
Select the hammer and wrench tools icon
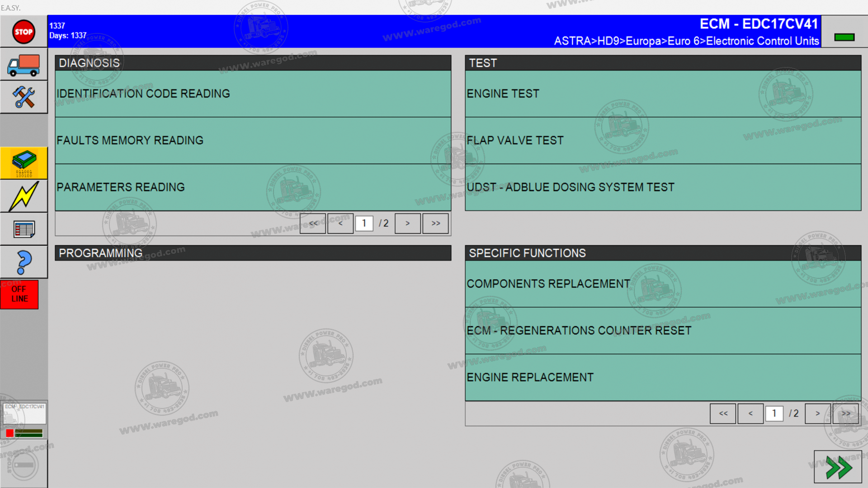coord(24,97)
